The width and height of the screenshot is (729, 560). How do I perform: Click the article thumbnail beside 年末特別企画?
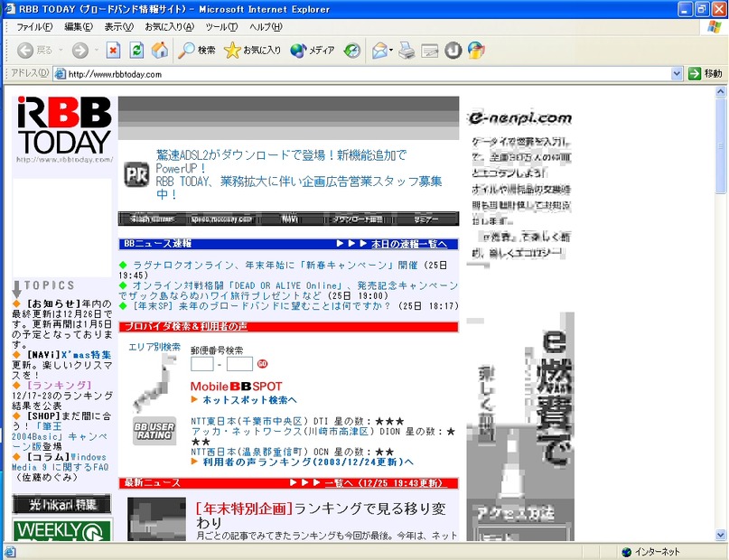coord(156,519)
